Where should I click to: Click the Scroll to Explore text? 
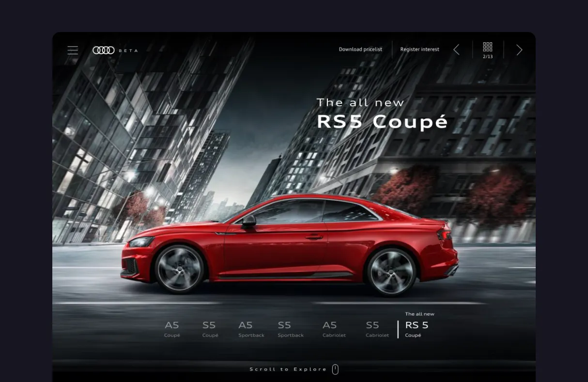[x=288, y=369]
